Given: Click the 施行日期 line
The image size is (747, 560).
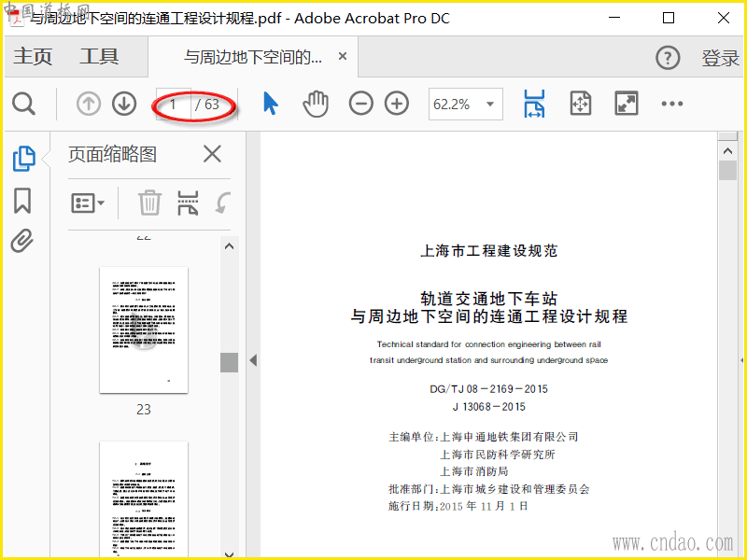Looking at the screenshot, I should [458, 506].
